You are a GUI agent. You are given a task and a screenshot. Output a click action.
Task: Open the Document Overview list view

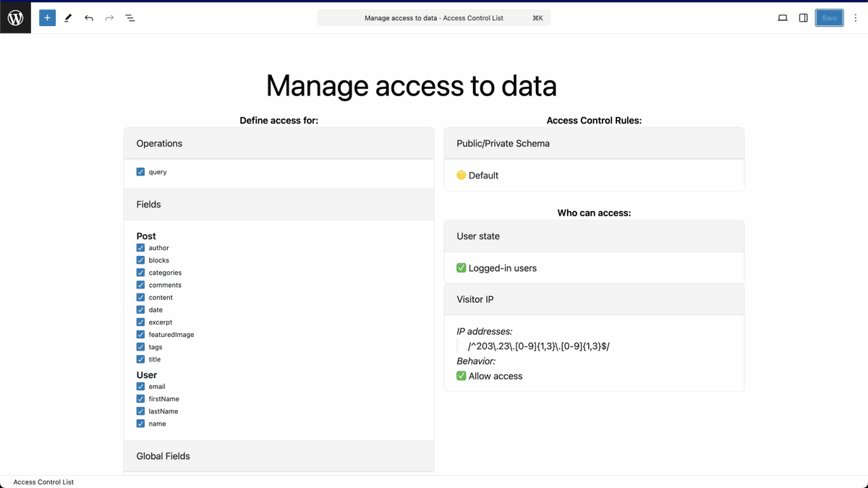(x=130, y=17)
